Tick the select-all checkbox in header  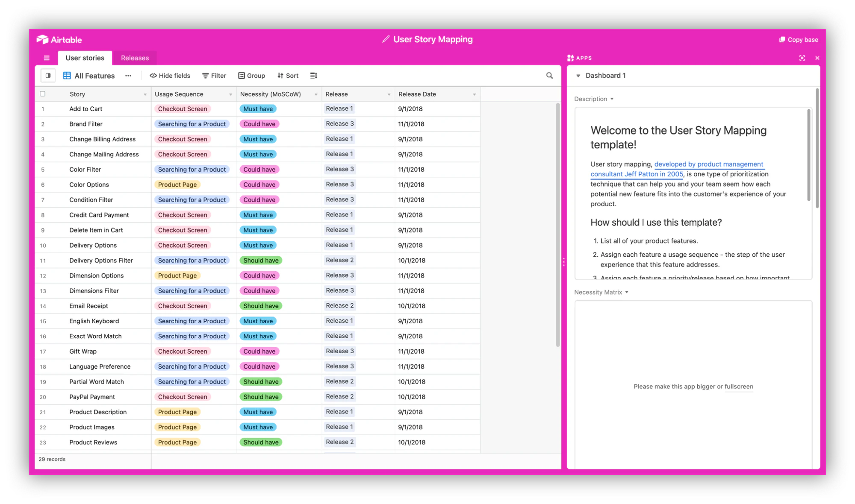pyautogui.click(x=43, y=94)
